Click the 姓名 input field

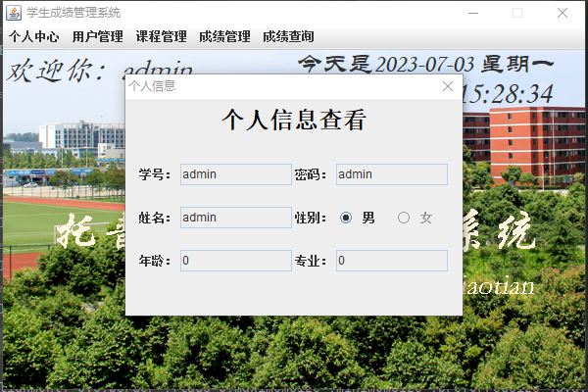[236, 218]
